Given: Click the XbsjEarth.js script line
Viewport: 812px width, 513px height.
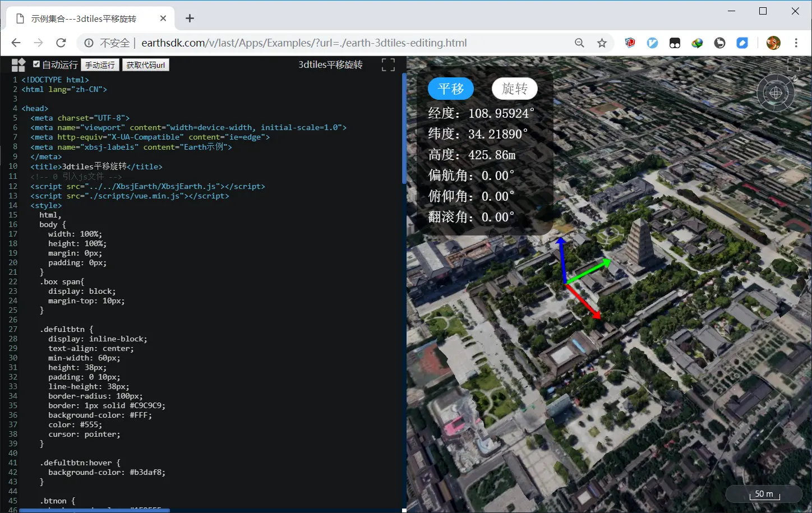Looking at the screenshot, I should click(147, 186).
